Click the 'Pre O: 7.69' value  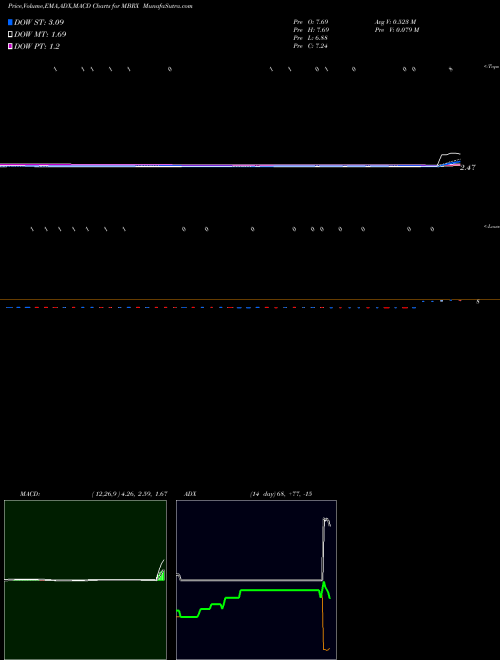tap(311, 22)
